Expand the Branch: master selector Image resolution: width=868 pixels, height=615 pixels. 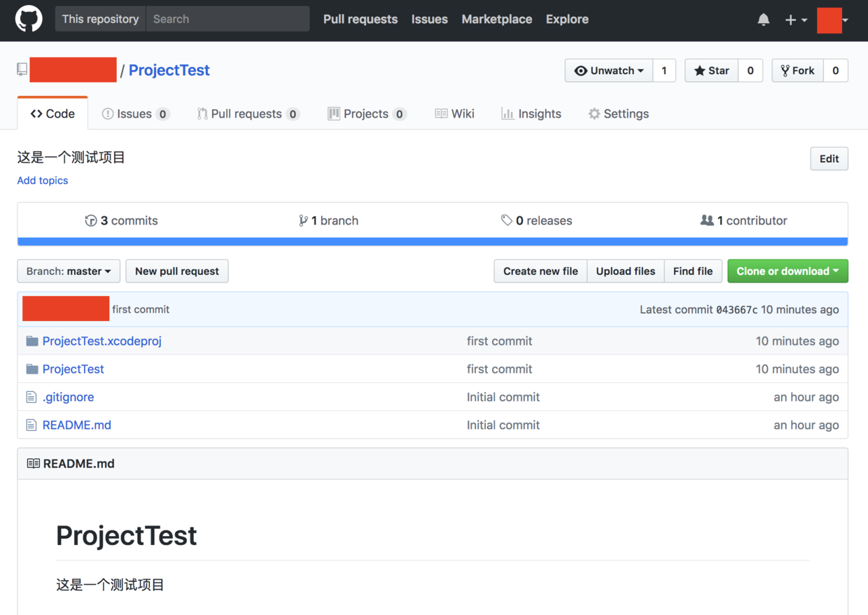click(x=69, y=271)
